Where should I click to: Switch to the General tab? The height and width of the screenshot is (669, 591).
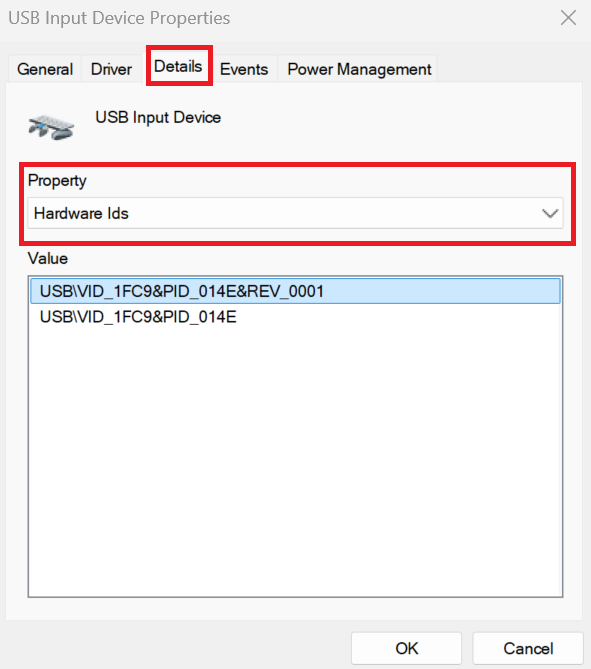(x=45, y=69)
